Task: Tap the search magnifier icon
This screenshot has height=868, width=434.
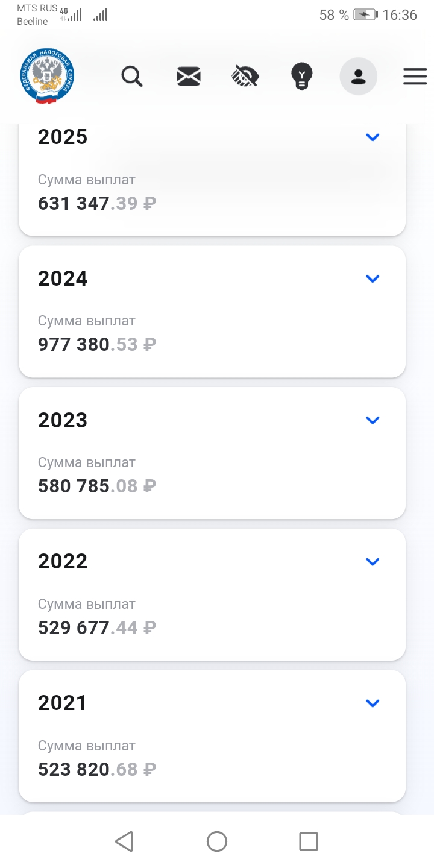Action: click(131, 77)
